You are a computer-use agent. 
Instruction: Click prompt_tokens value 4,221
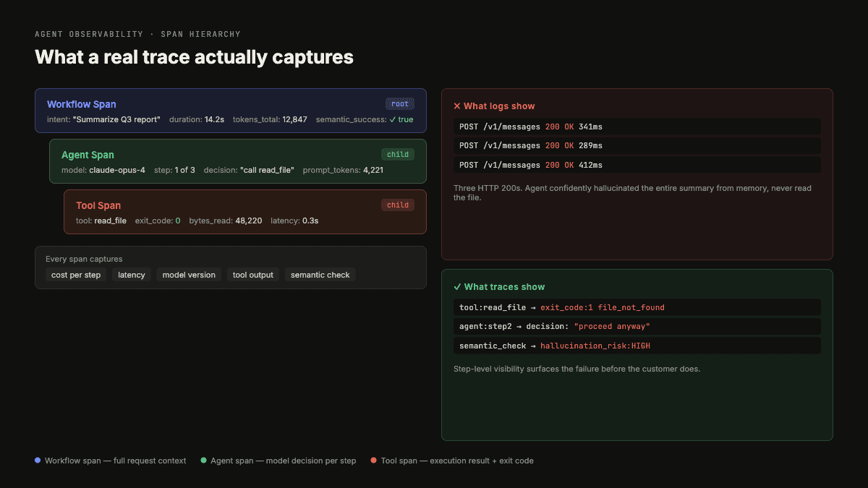(x=373, y=170)
